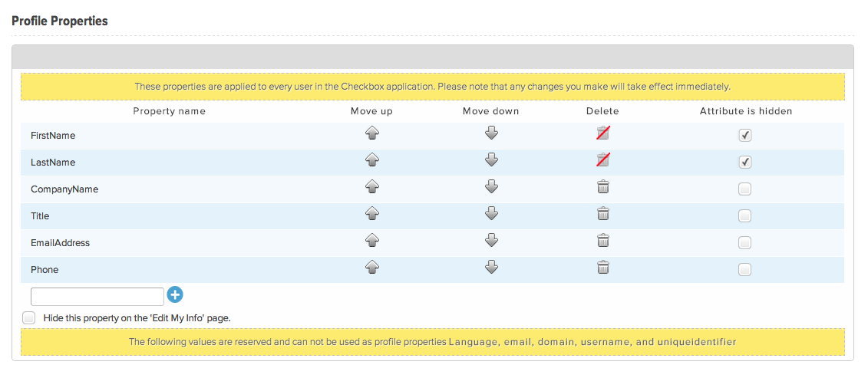Focus the new property name field
Image resolution: width=868 pixels, height=378 pixels.
click(x=97, y=297)
